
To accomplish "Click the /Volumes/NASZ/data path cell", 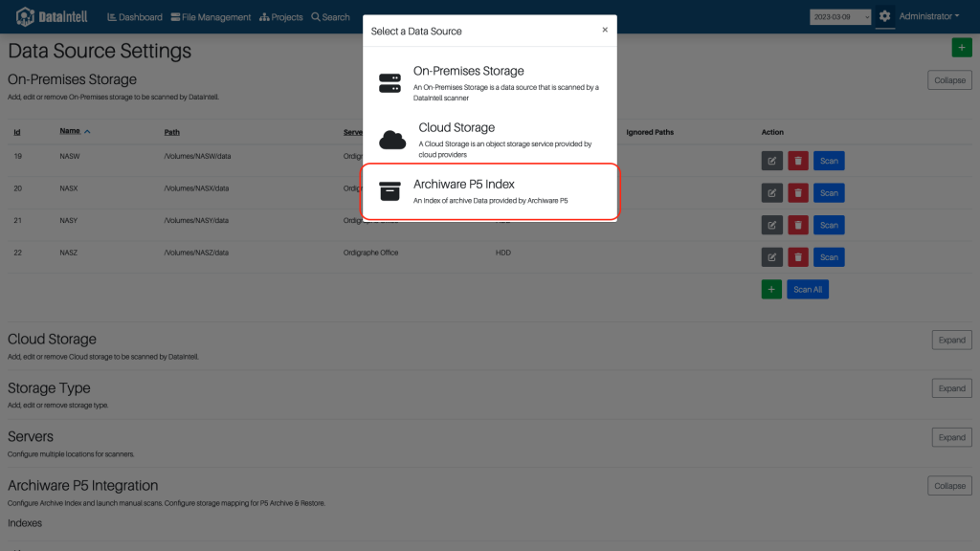I will 196,253.
